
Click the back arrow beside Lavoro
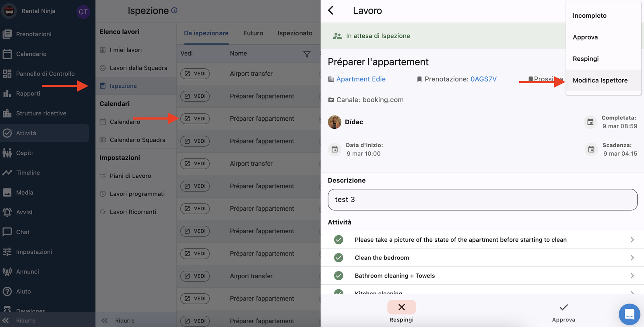click(331, 10)
